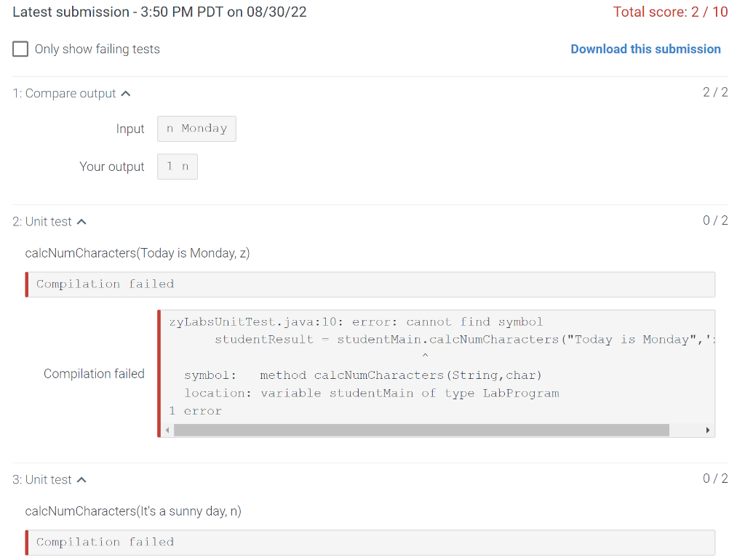Screen dimensions: 745x560
Task: Click the 0 / 2 score of test 3
Action: [x=715, y=479]
